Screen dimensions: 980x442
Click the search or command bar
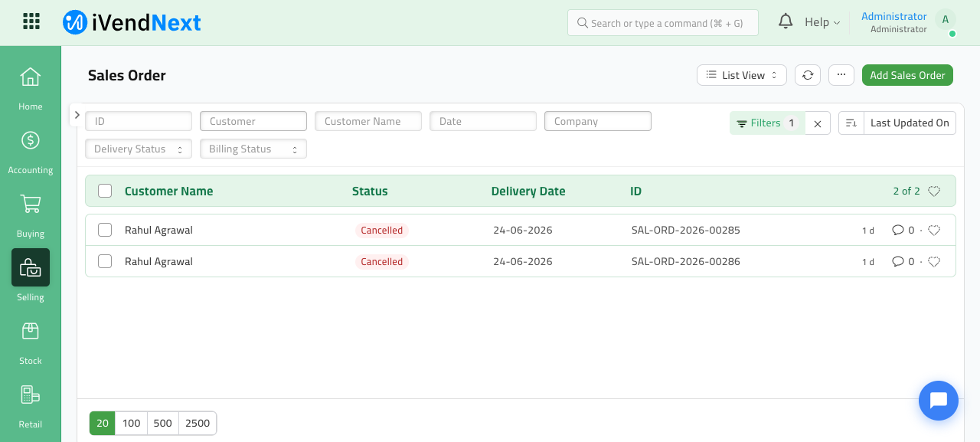point(663,23)
